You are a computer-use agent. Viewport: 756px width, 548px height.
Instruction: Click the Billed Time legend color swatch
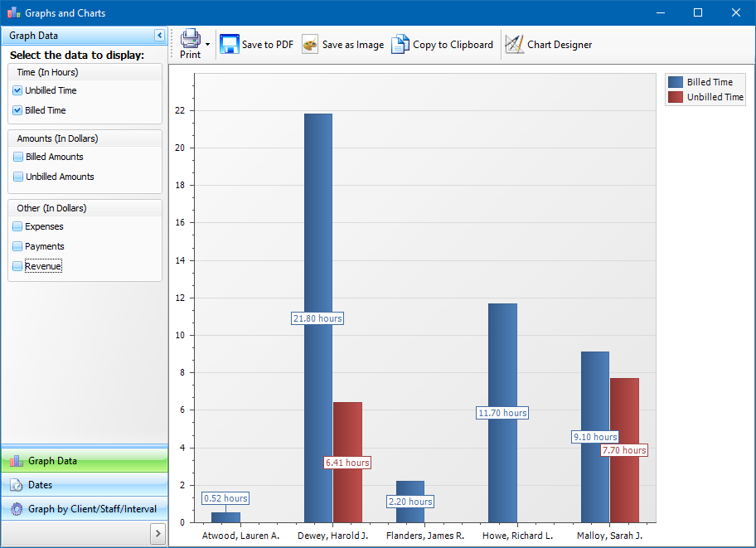point(676,82)
